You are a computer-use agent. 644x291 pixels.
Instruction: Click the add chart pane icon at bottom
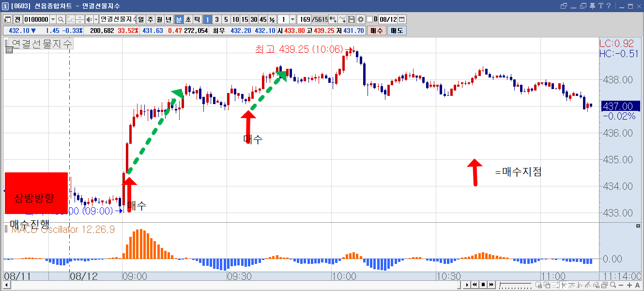point(538,285)
